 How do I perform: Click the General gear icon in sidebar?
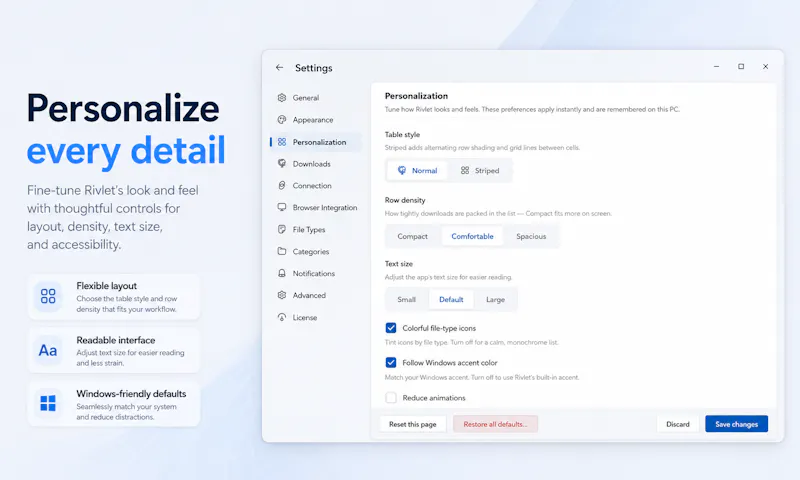282,97
